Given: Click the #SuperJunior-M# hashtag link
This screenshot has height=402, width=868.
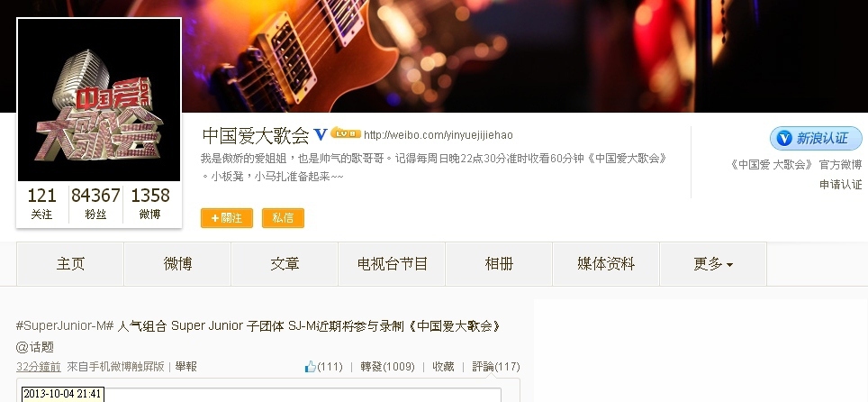Looking at the screenshot, I should 65,325.
